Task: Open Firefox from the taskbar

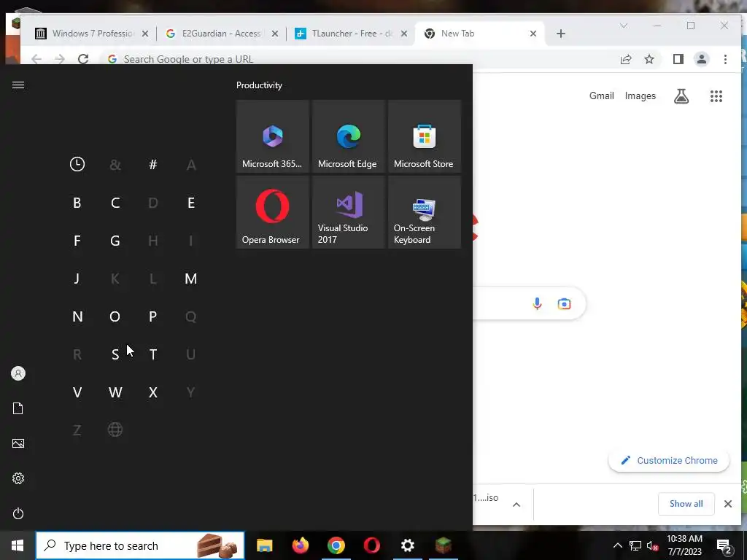Action: pyautogui.click(x=300, y=545)
